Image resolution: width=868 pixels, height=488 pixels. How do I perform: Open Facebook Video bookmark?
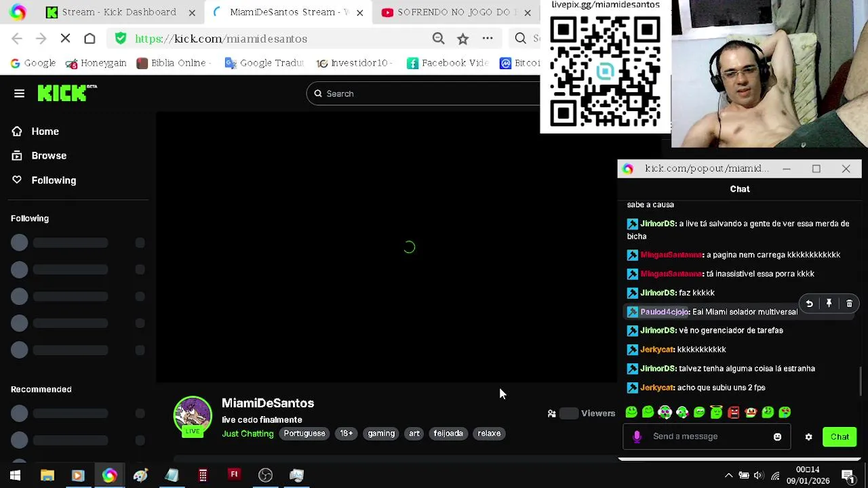point(448,63)
